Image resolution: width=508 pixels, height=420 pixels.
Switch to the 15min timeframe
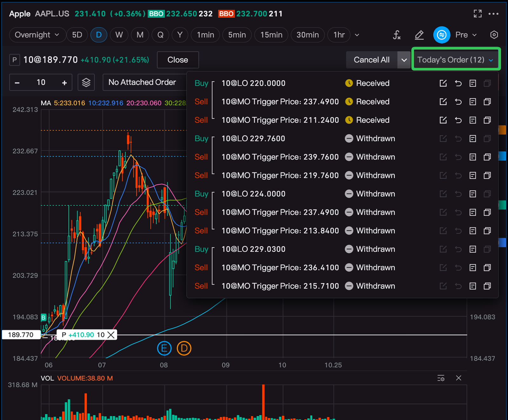271,35
